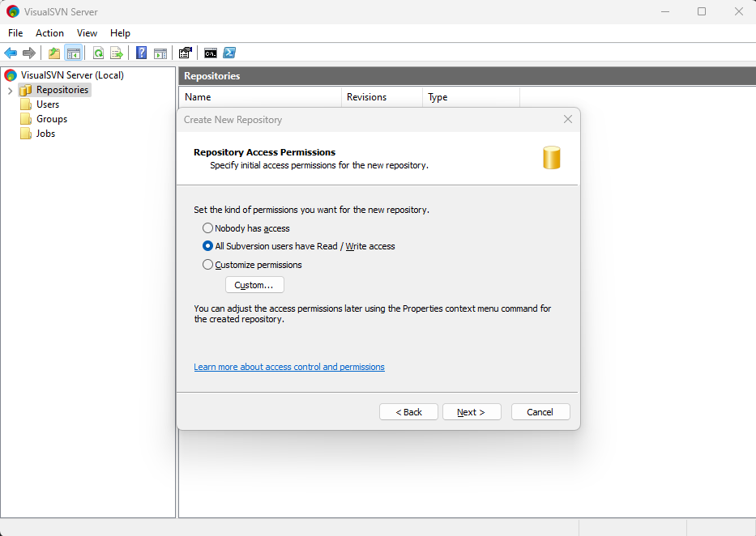Screen dimensions: 756x536
Task: Select the Users folder in tree
Action: pos(47,104)
